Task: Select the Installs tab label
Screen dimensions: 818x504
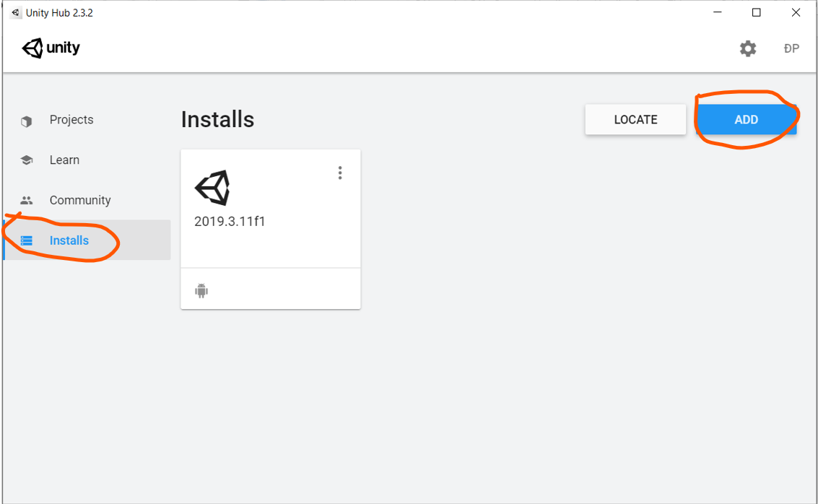Action: pyautogui.click(x=69, y=240)
